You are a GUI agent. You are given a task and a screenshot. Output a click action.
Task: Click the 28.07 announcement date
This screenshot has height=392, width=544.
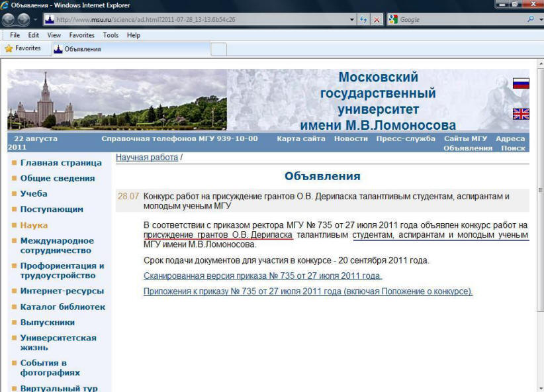point(128,196)
